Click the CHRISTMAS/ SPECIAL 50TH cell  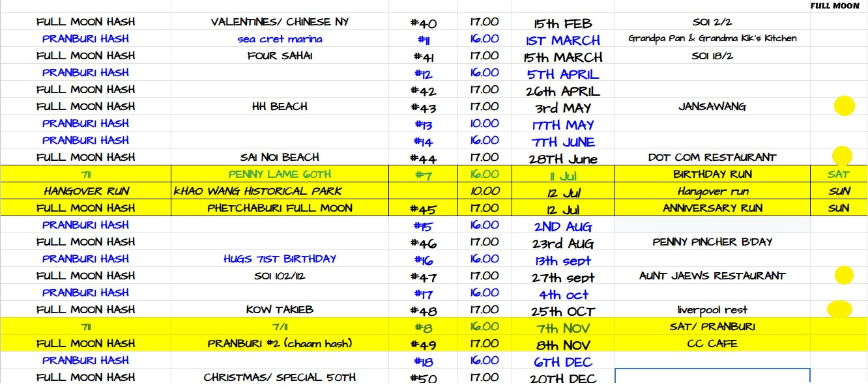(x=280, y=377)
